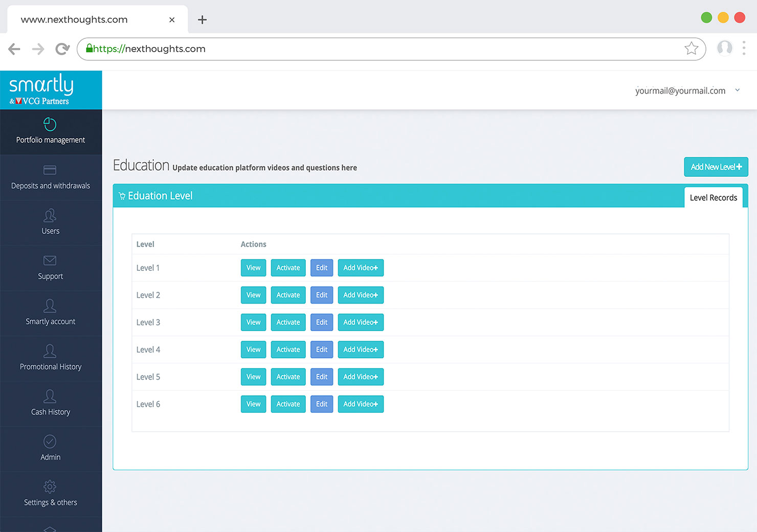Activate Level 4
The image size is (757, 532).
point(288,350)
